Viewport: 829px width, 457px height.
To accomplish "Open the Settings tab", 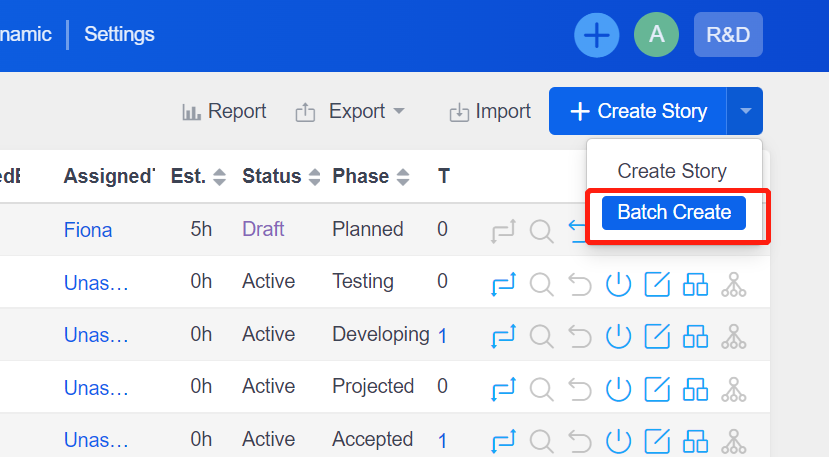I will [119, 34].
